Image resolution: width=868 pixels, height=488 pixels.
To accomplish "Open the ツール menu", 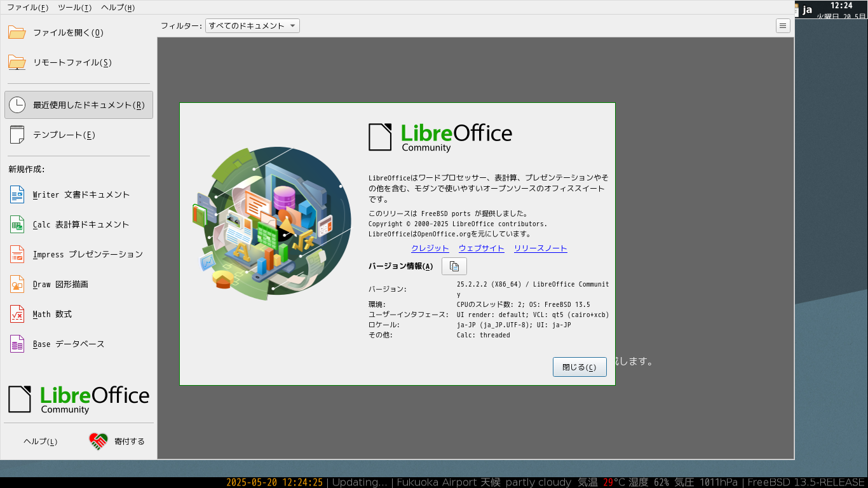I will point(74,8).
